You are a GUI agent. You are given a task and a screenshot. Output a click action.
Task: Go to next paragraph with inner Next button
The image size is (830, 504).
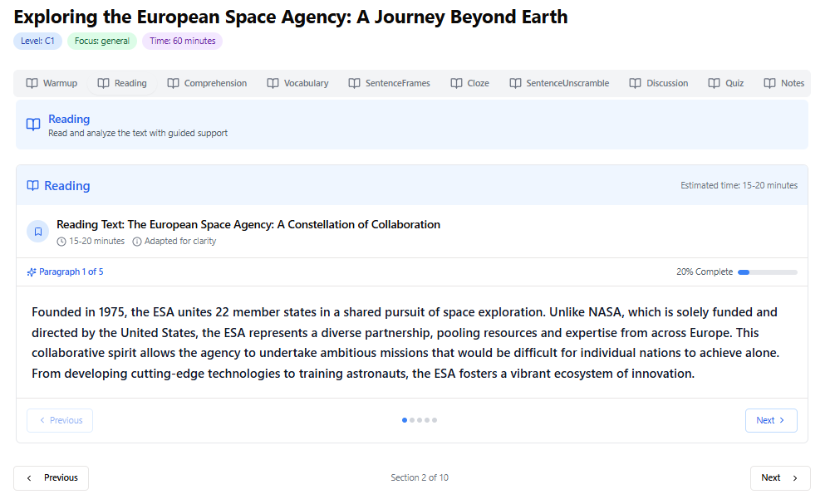pyautogui.click(x=770, y=420)
